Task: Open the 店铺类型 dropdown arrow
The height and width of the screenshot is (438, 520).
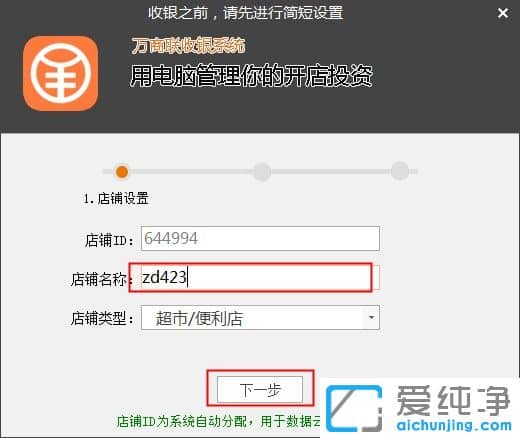Action: coord(371,317)
